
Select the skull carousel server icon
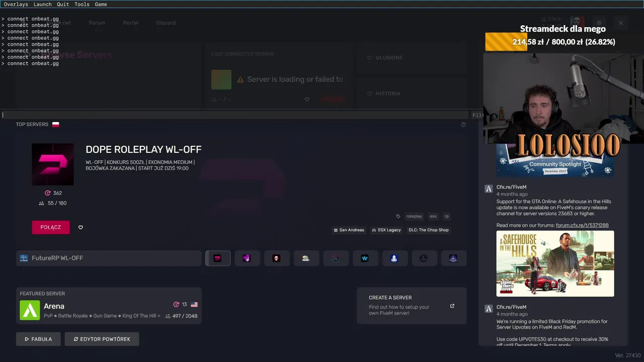tap(276, 258)
